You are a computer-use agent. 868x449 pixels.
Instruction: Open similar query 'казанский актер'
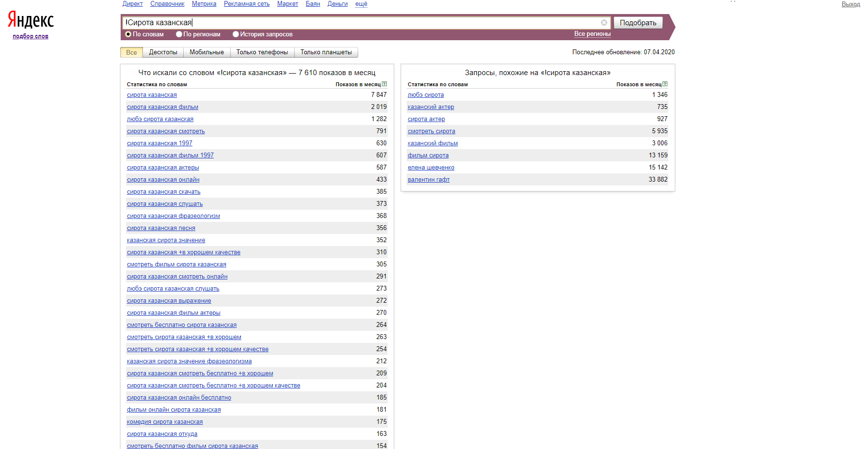coord(431,107)
